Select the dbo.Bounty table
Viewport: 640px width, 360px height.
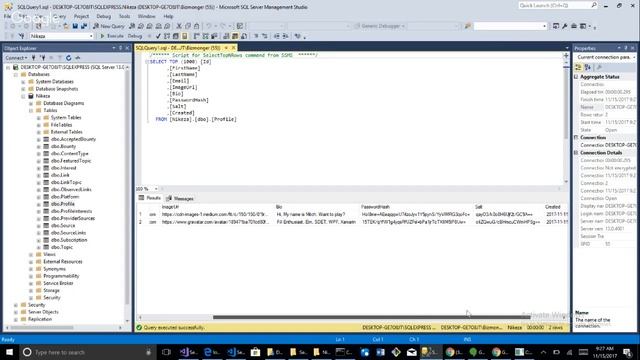[63, 147]
